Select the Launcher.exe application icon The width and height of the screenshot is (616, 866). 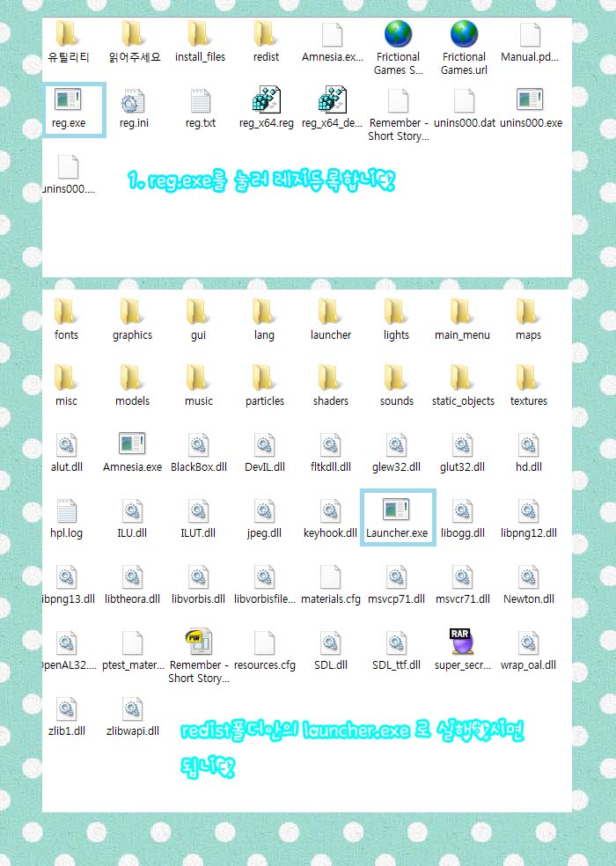pos(396,510)
